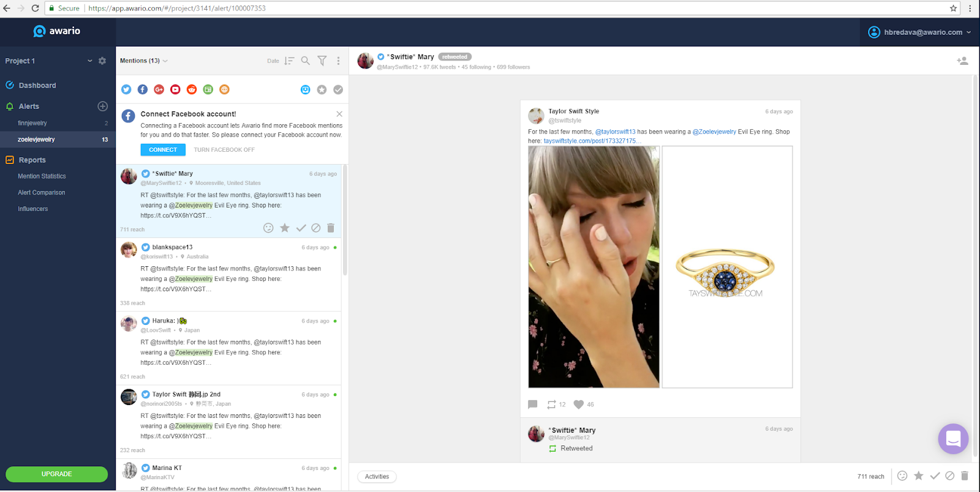Mark Swiftie Mary mention as done
The image size is (980, 492).
coord(301,228)
